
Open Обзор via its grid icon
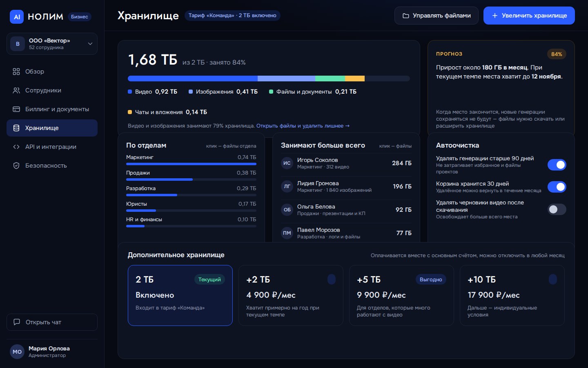16,72
